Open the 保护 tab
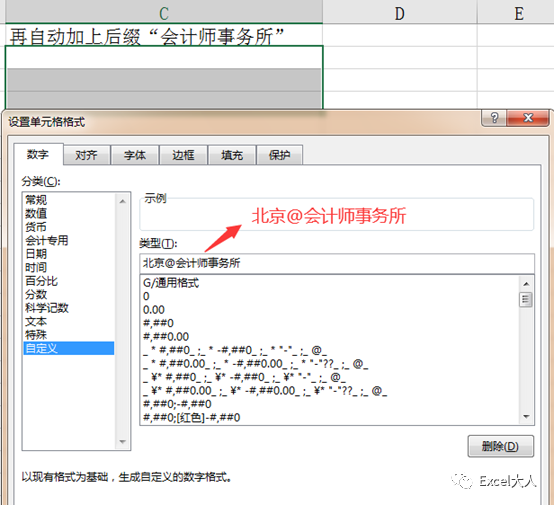This screenshot has height=505, width=554. pyautogui.click(x=279, y=155)
